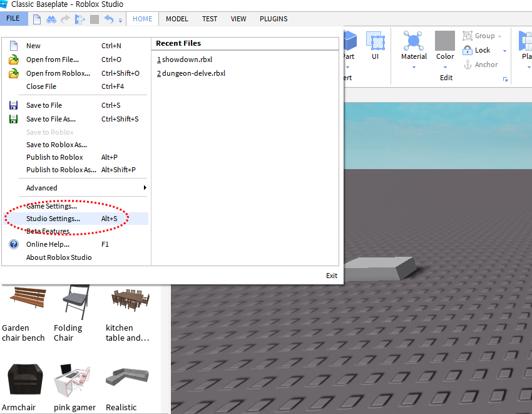The height and width of the screenshot is (414, 532).
Task: Switch to the TEST tab
Action: point(210,19)
